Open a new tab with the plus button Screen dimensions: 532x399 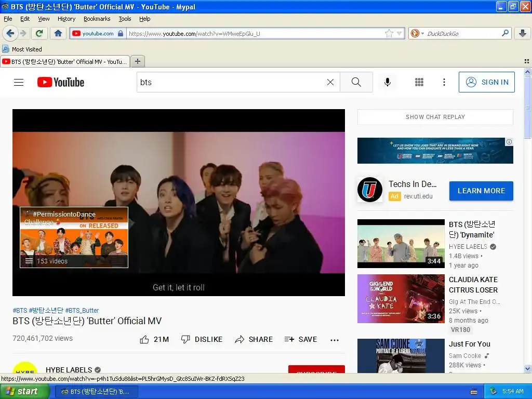[x=137, y=61]
